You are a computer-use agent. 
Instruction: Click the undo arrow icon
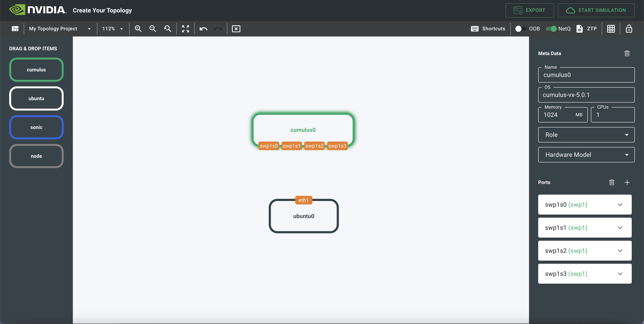coord(203,29)
